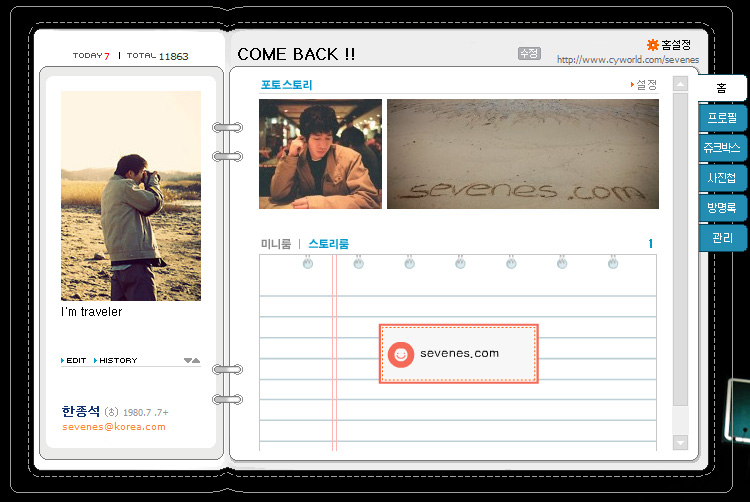
Task: Open HISTORY under the profile photo
Action: [x=115, y=360]
